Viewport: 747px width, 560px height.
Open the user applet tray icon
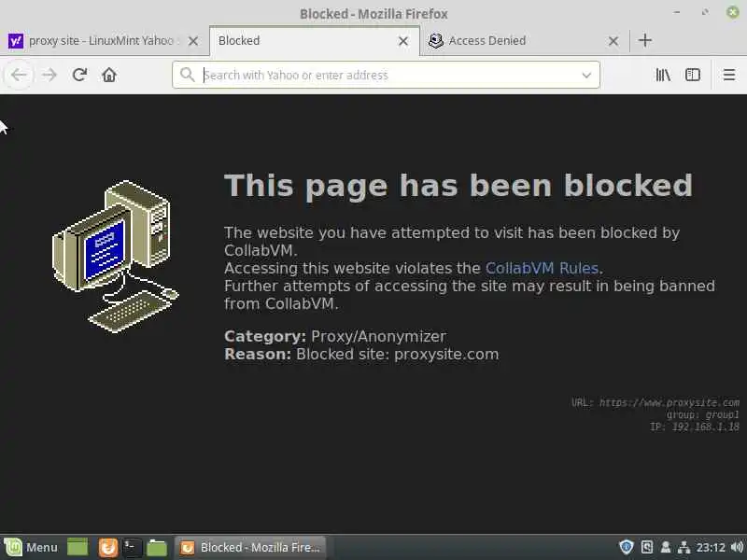[x=666, y=547]
